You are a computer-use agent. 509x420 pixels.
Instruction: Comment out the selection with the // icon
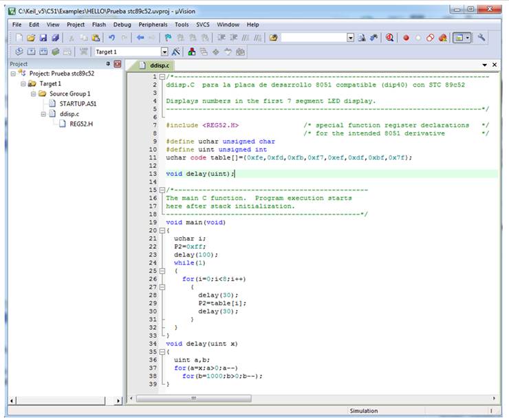pos(246,38)
